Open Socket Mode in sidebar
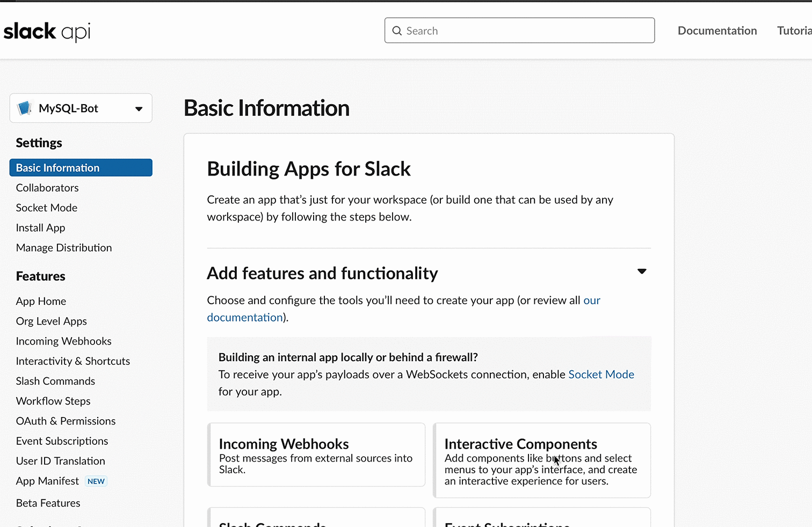This screenshot has height=527, width=812. coord(47,208)
